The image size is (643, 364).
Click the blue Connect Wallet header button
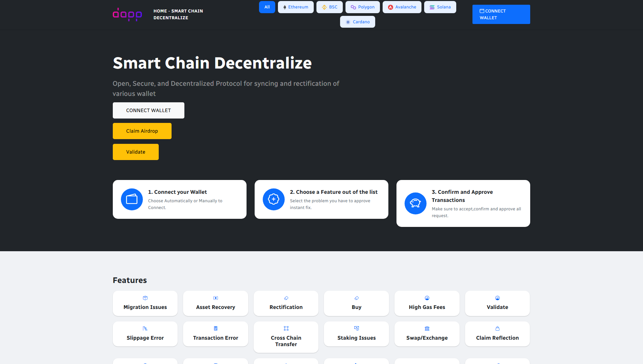tap(501, 15)
